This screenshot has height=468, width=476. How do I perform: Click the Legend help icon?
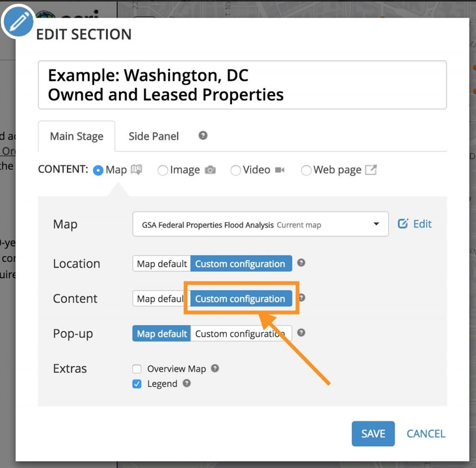click(x=186, y=383)
